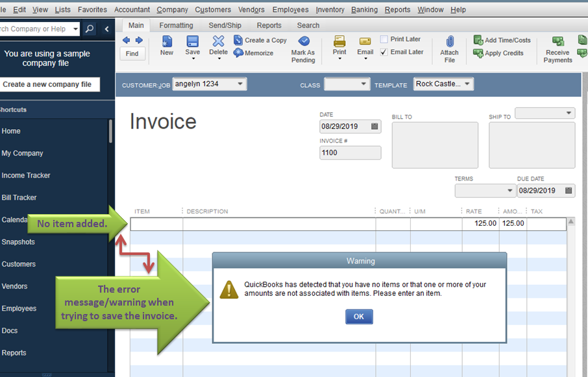Open the Ship To dropdown

click(569, 113)
